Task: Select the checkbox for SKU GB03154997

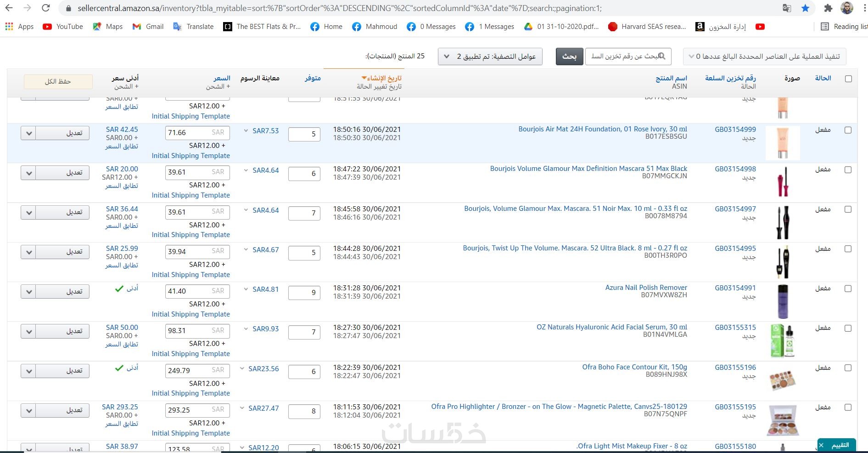Action: point(848,209)
